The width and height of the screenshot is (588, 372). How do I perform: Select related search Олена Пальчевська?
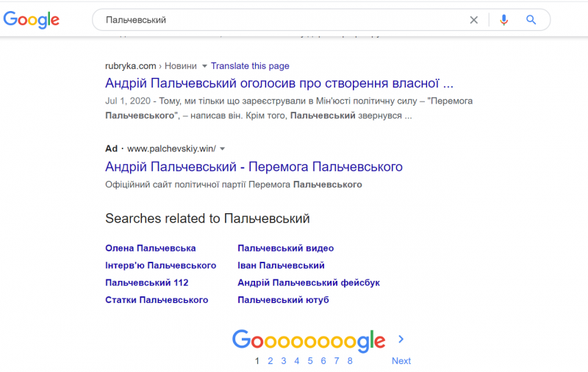click(x=151, y=248)
